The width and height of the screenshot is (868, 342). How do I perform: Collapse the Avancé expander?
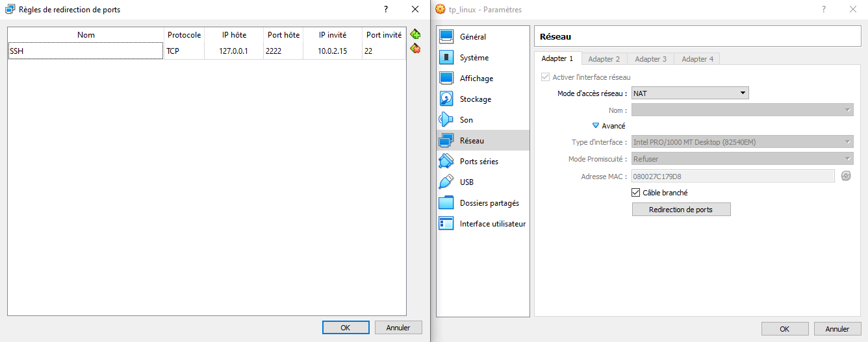[x=596, y=126]
